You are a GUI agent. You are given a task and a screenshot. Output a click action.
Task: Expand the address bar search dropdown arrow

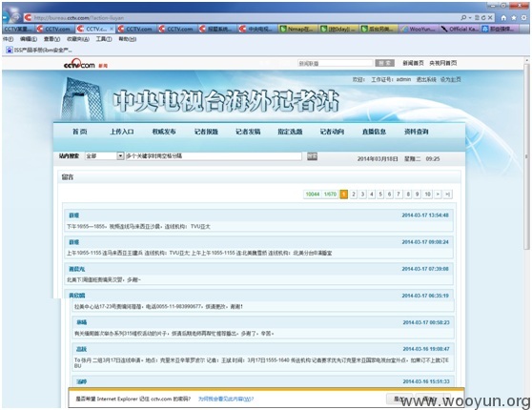tap(470, 18)
